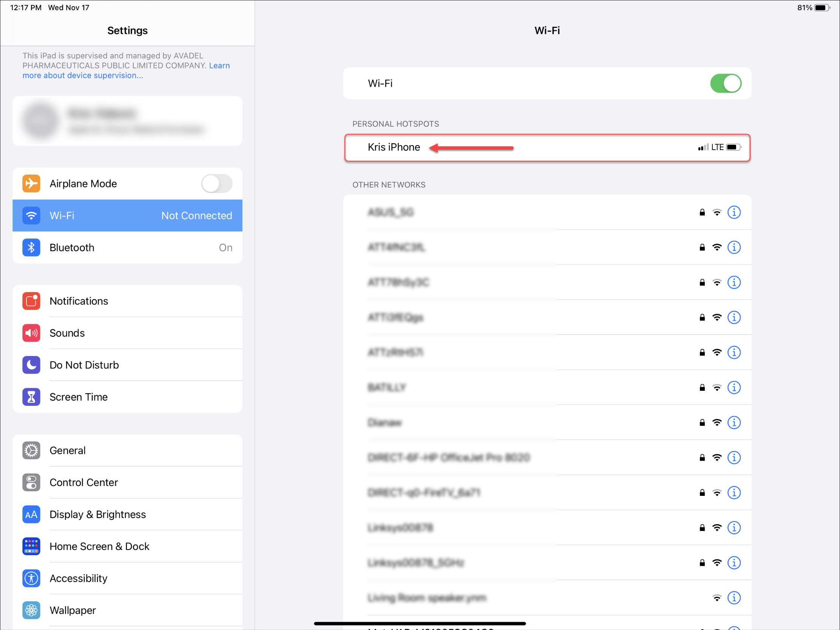The height and width of the screenshot is (630, 840).
Task: Open Wallpaper settings
Action: tap(127, 610)
